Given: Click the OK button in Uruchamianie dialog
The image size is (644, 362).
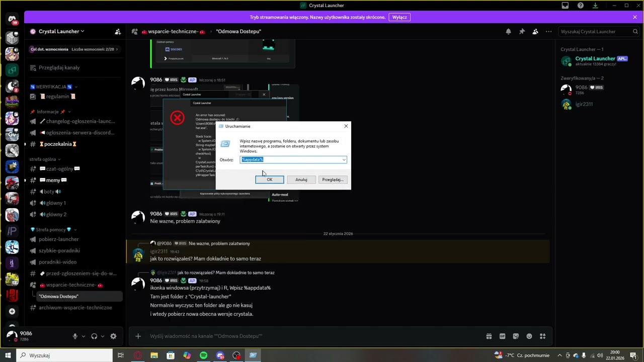Looking at the screenshot, I should (x=269, y=179).
